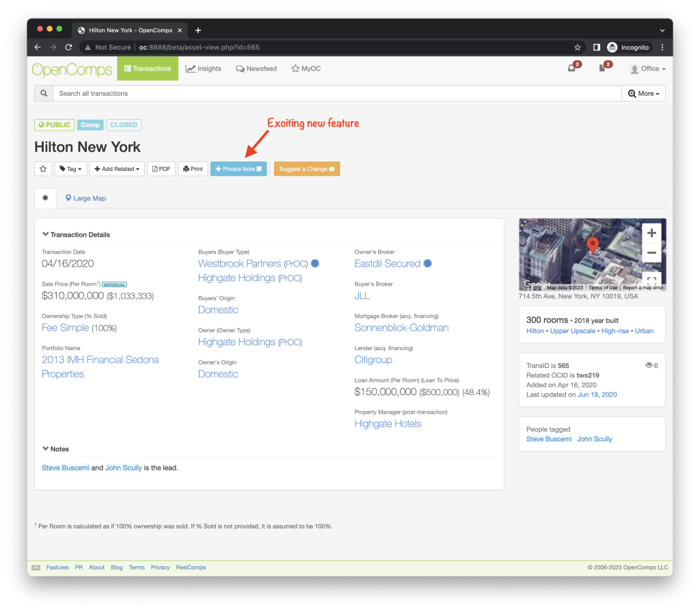Close the Hilton New York tab
The image size is (700, 612).
(180, 30)
